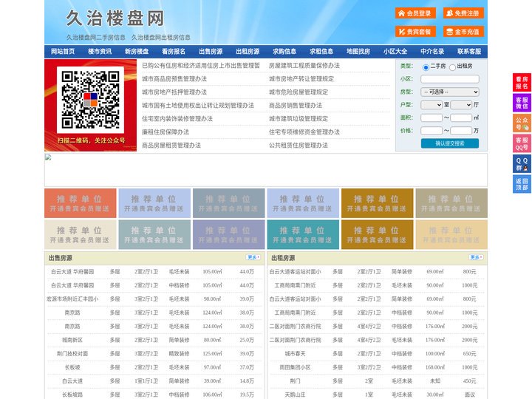
Task: Open 长板坡 sale listing
Action: point(72,367)
